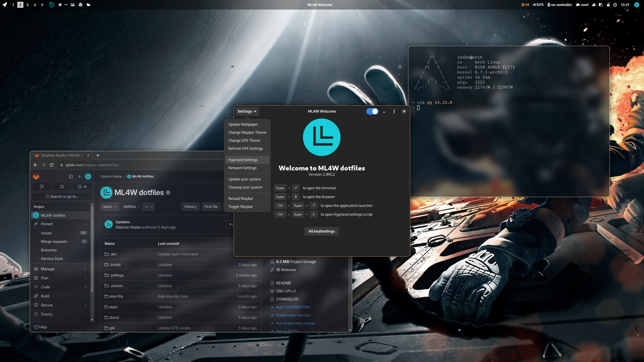Click the GitLab fox logo in sidebar
Viewport: 644px width, 362px height.
[x=36, y=176]
